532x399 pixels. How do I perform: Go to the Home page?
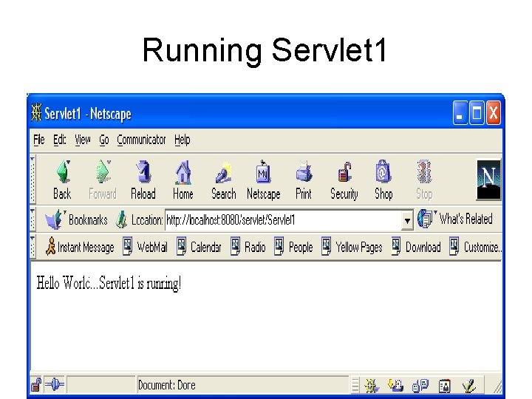pyautogui.click(x=183, y=180)
